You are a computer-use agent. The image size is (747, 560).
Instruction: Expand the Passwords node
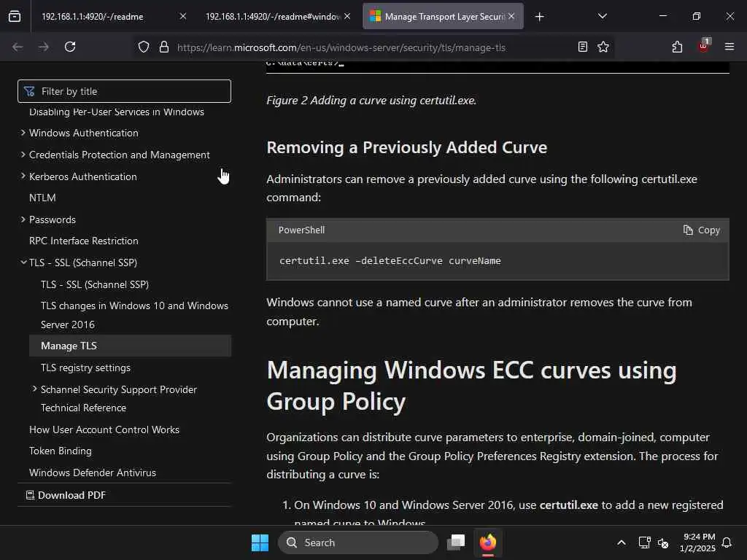click(x=23, y=219)
